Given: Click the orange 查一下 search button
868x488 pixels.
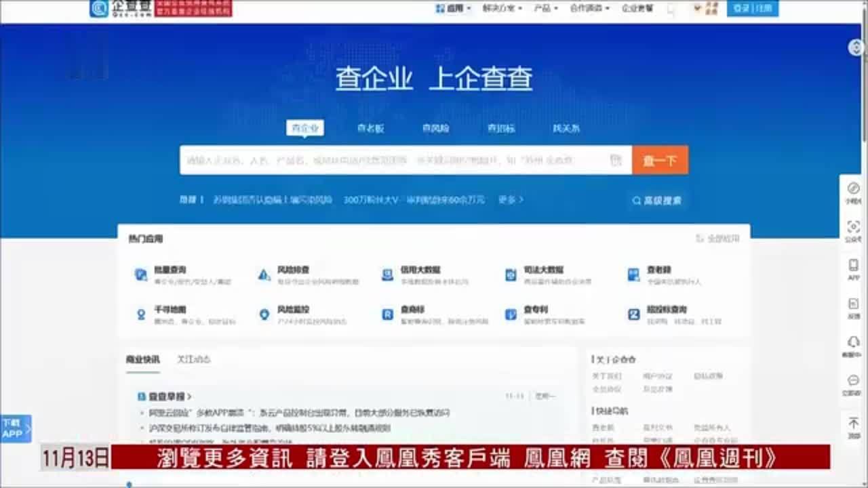Looking at the screenshot, I should coord(660,160).
